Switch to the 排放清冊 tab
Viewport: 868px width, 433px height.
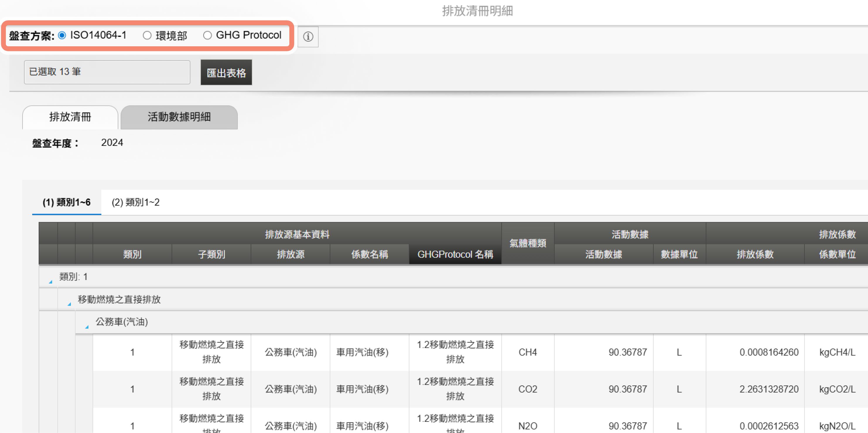tap(70, 117)
